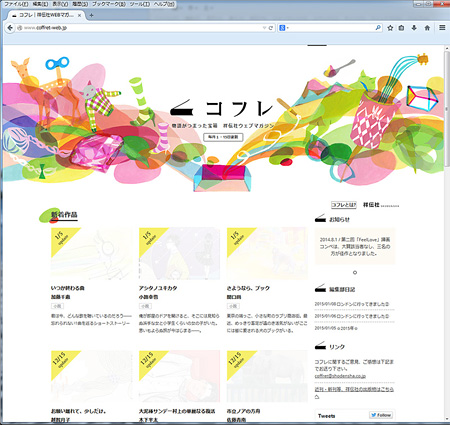Go to the home page icon
This screenshot has width=450, height=425.
[427, 28]
